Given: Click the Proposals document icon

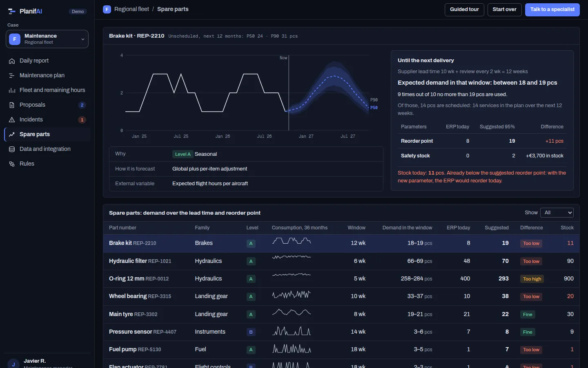Looking at the screenshot, I should 12,105.
